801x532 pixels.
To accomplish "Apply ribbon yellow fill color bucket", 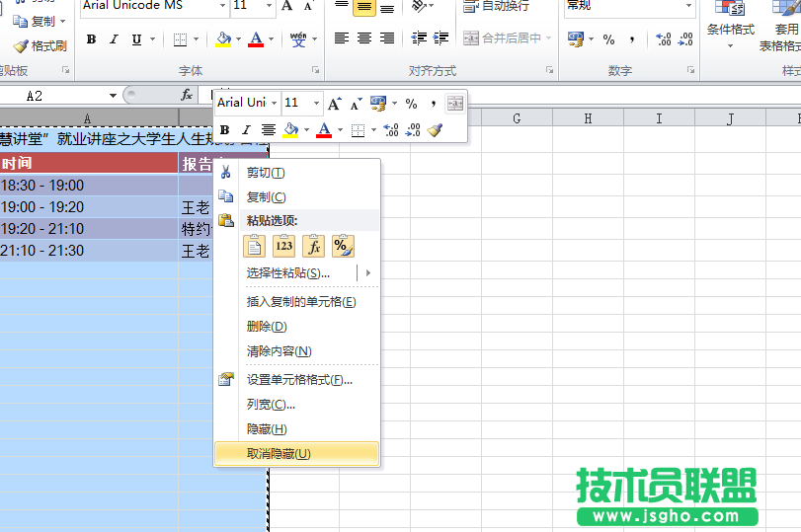I will (x=223, y=39).
